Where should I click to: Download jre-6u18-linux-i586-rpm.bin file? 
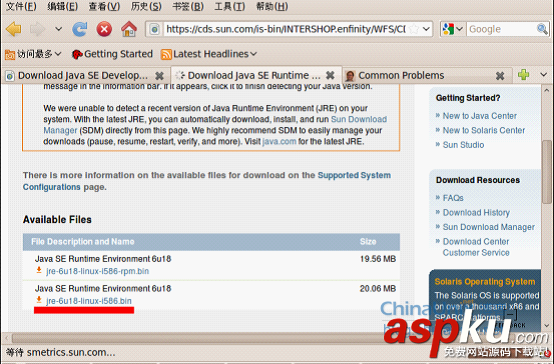pos(98,271)
